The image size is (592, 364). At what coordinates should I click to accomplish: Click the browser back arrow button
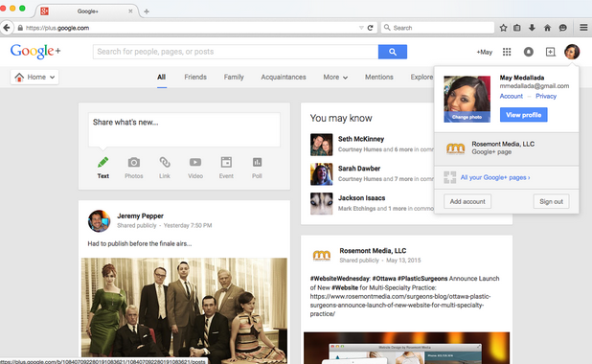pyautogui.click(x=6, y=28)
